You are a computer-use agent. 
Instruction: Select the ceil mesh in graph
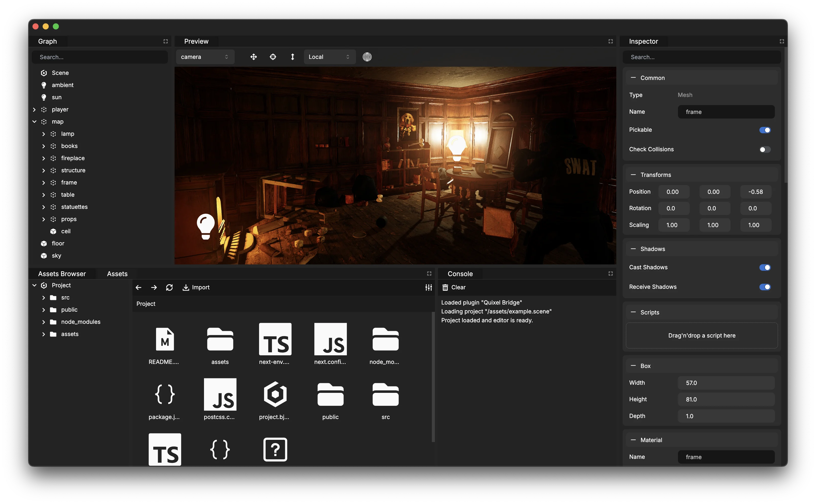[66, 231]
